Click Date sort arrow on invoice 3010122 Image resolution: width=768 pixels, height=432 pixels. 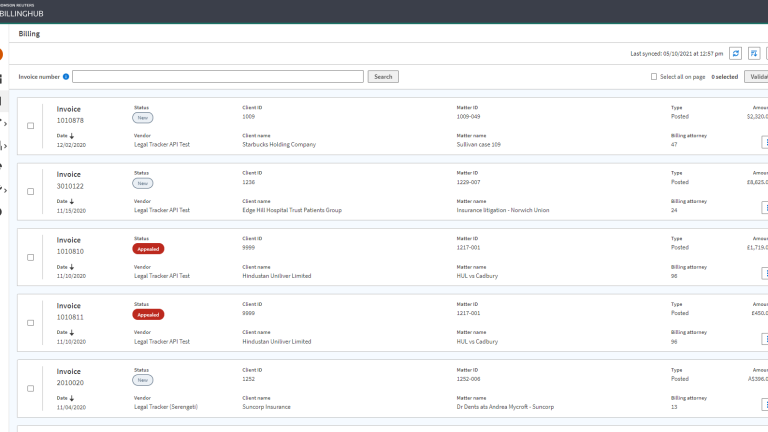[x=72, y=202]
